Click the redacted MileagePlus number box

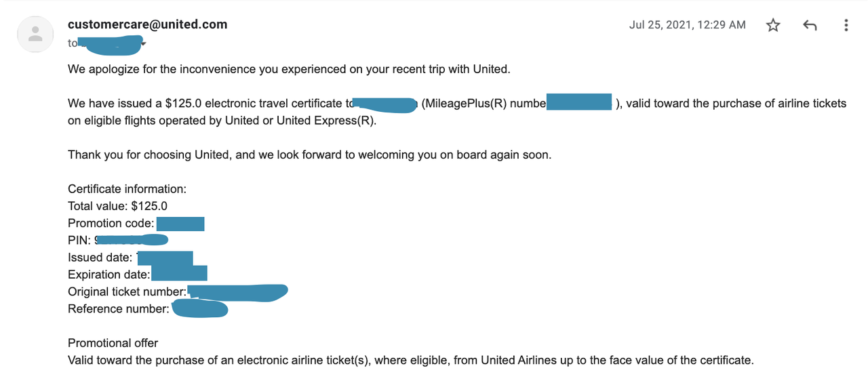[579, 102]
